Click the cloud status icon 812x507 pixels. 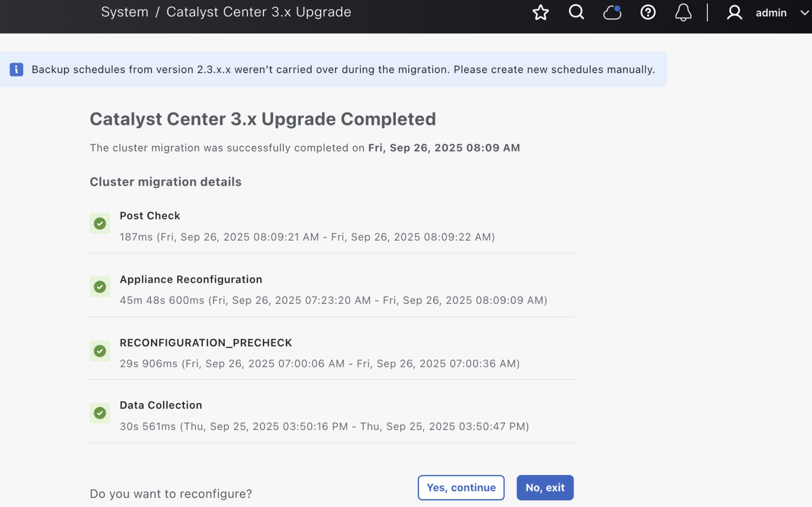(612, 13)
